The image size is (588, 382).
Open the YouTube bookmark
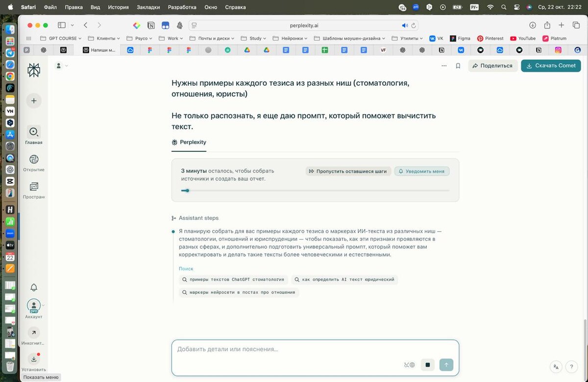[x=523, y=38]
